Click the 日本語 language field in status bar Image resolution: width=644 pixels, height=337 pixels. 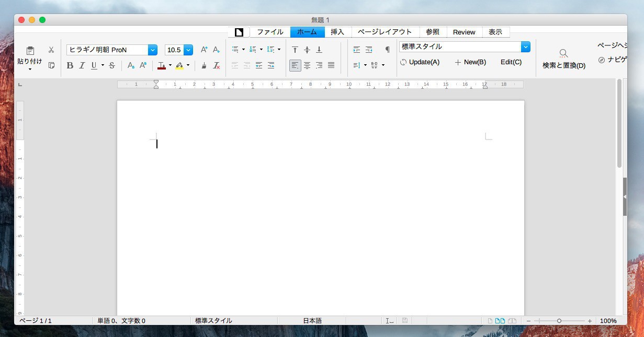tap(312, 321)
